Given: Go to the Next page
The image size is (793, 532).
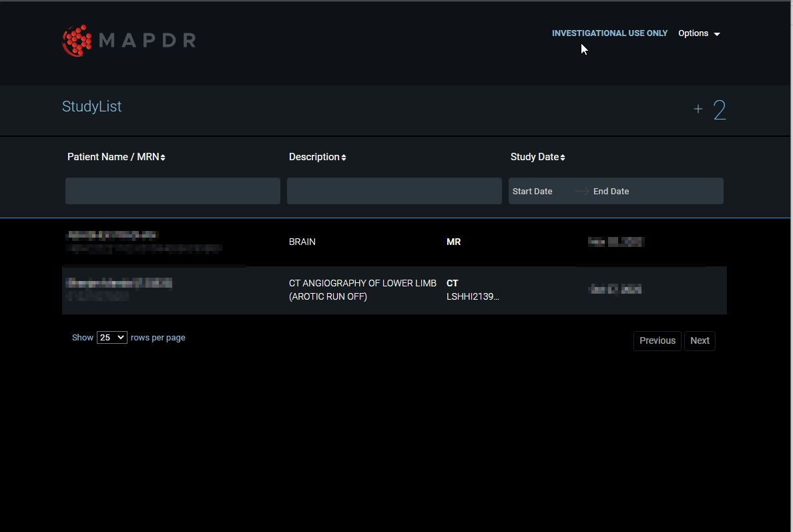Looking at the screenshot, I should [x=700, y=340].
